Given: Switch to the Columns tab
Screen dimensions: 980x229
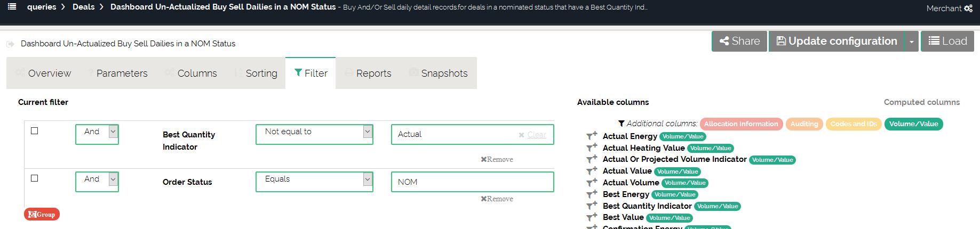Looking at the screenshot, I should pyautogui.click(x=197, y=73).
